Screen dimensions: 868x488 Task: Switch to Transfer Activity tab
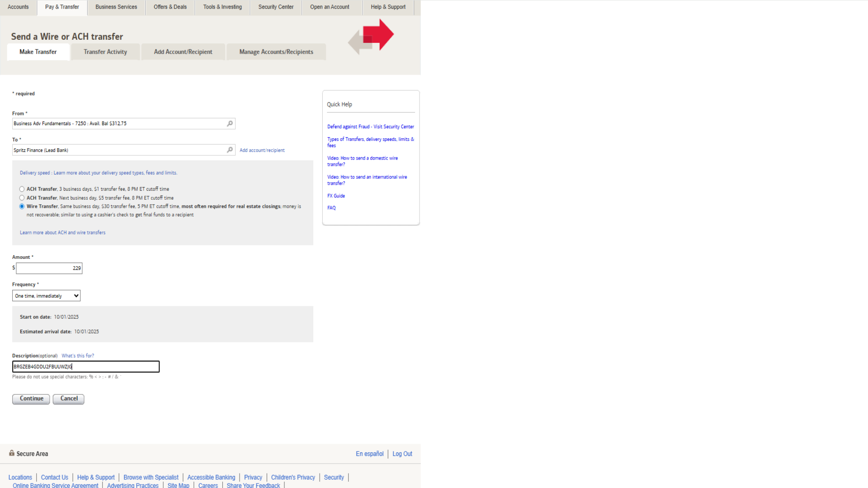point(105,52)
